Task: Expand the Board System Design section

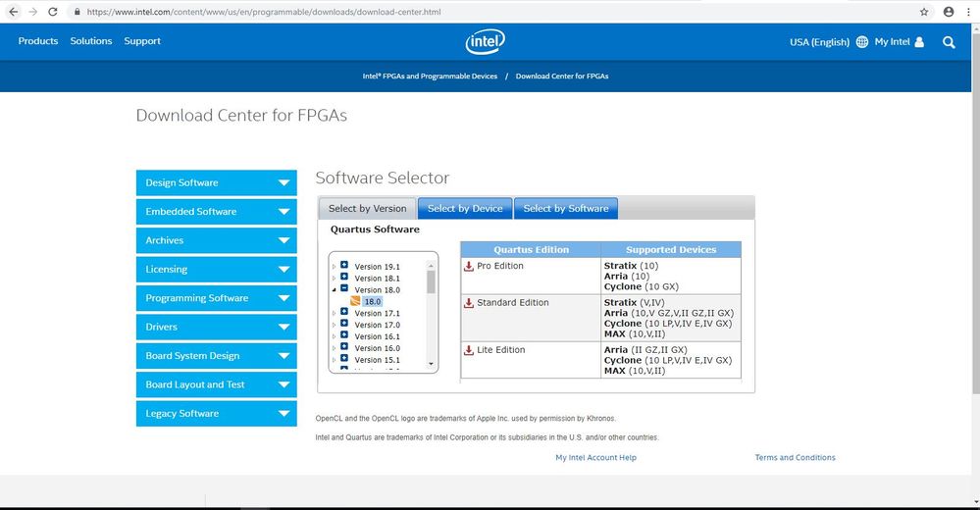Action: pos(216,356)
